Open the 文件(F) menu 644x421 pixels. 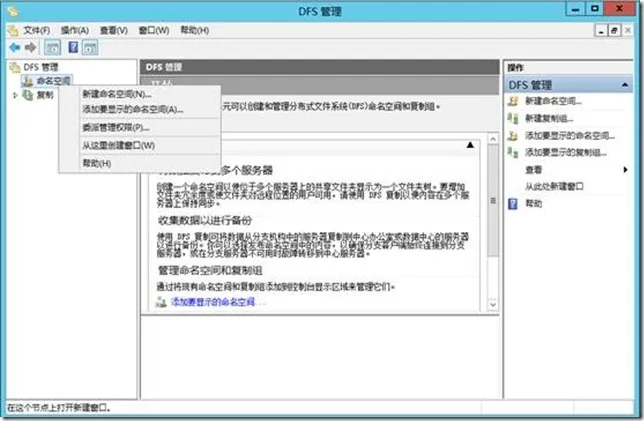[37, 30]
